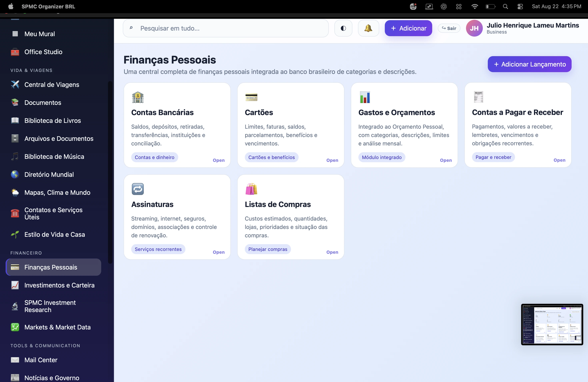
Task: Click the Julio Henrique Lameu Martins name
Action: pyautogui.click(x=533, y=25)
